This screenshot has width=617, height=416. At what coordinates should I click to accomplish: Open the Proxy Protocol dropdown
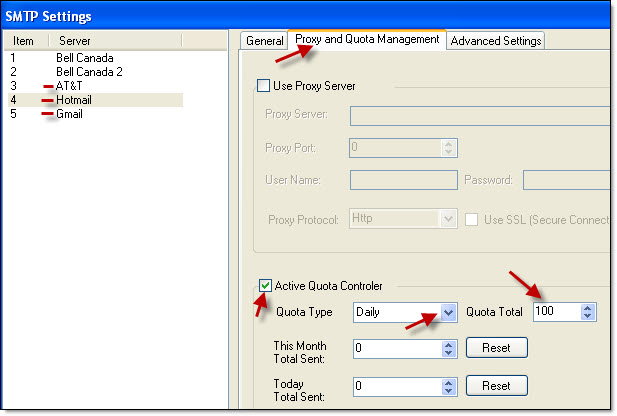[x=448, y=219]
